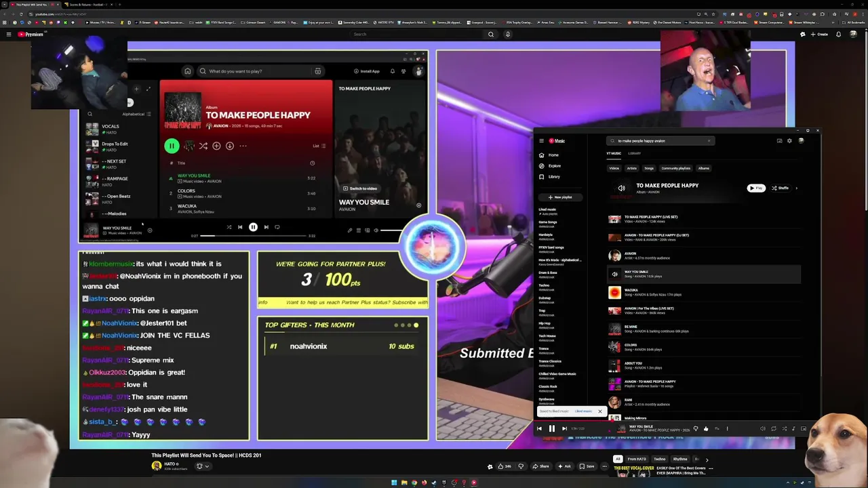Like the video (346 likes)
868x488 pixels.
coord(504,466)
